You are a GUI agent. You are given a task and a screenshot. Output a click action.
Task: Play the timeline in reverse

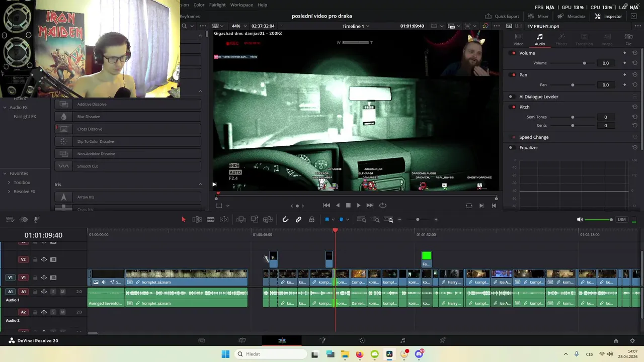[338, 205]
